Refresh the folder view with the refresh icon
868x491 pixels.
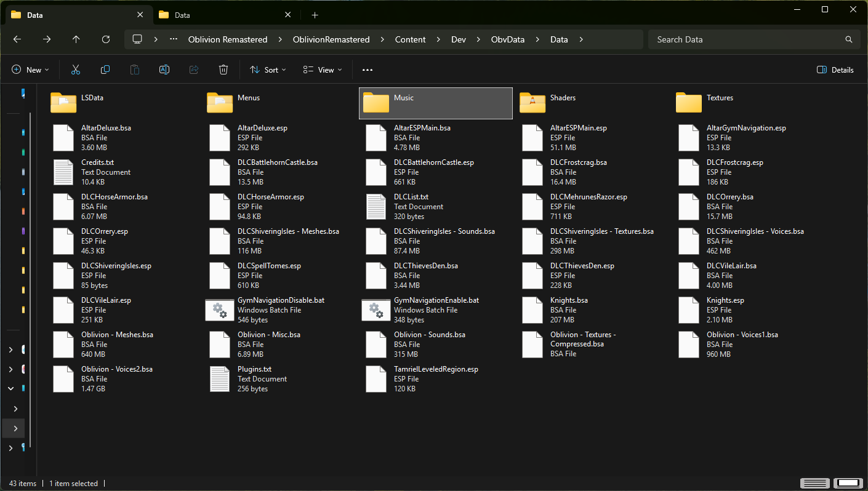click(105, 39)
